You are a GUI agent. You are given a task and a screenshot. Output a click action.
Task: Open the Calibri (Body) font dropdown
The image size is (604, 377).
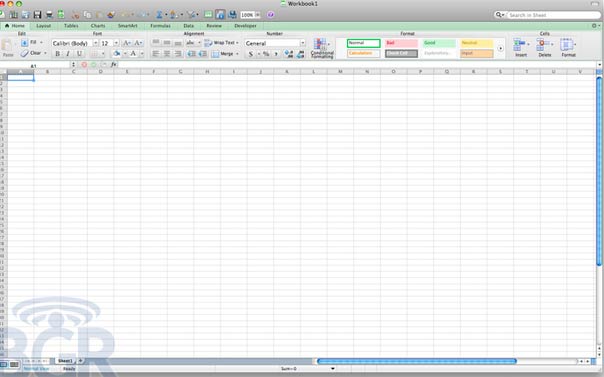click(x=96, y=43)
